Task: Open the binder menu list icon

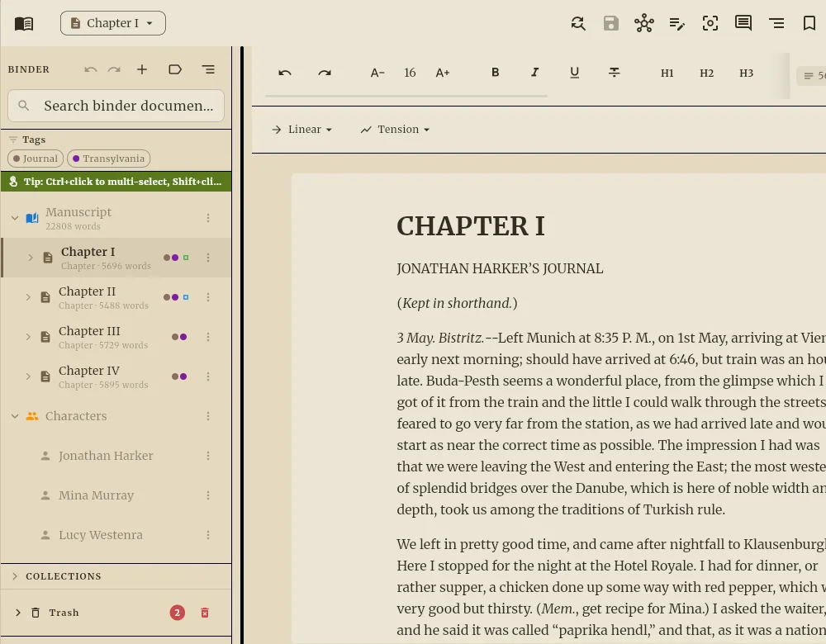Action: point(209,69)
